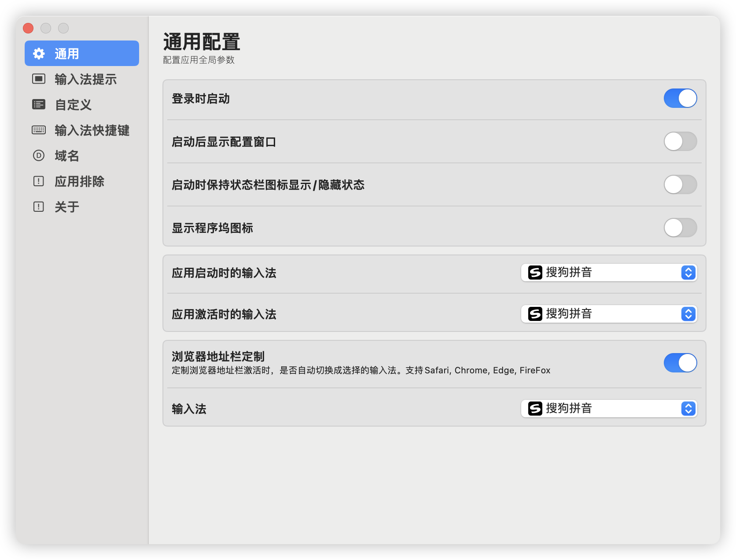Click the 浏览器地址栏定制 title
Image resolution: width=736 pixels, height=560 pixels.
[218, 356]
